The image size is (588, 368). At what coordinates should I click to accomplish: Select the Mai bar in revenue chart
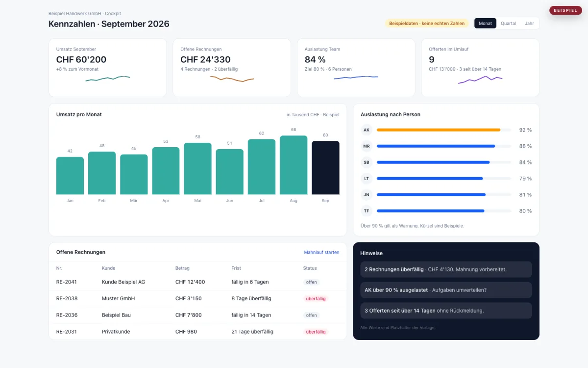pos(198,169)
